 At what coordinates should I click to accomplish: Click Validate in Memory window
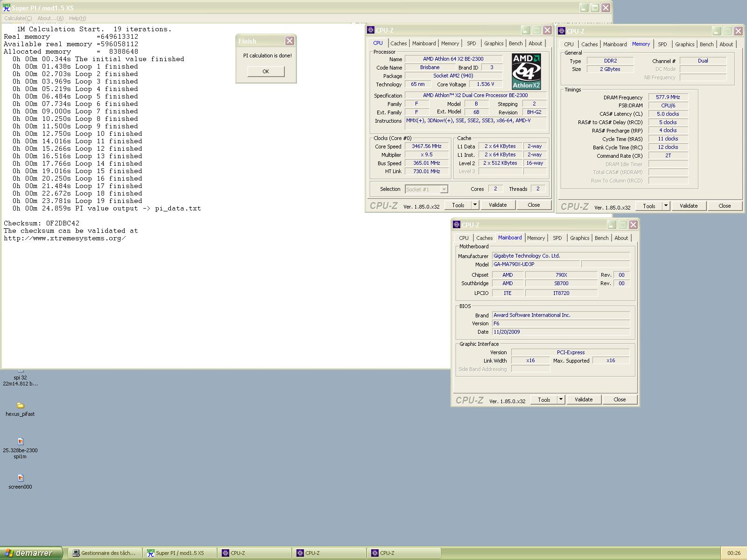[689, 206]
